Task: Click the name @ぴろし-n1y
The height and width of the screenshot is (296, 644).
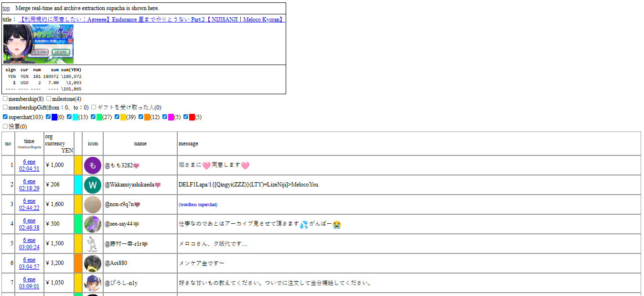Action: pos(121,283)
